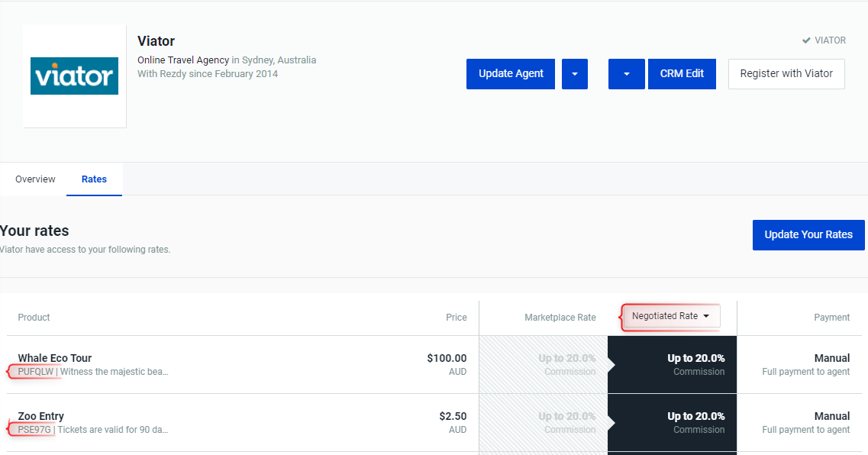Click the Price column header
The height and width of the screenshot is (455, 868).
[457, 317]
